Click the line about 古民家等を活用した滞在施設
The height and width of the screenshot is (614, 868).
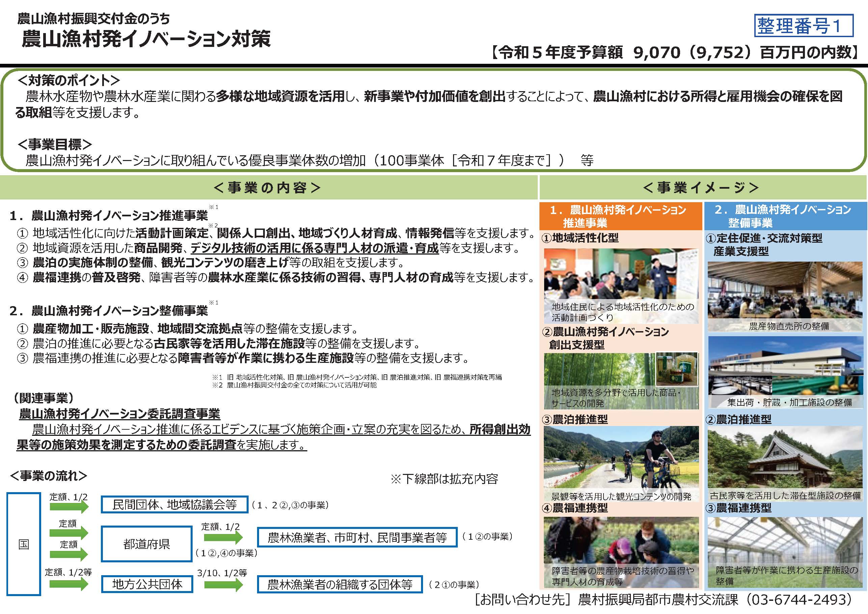[219, 344]
